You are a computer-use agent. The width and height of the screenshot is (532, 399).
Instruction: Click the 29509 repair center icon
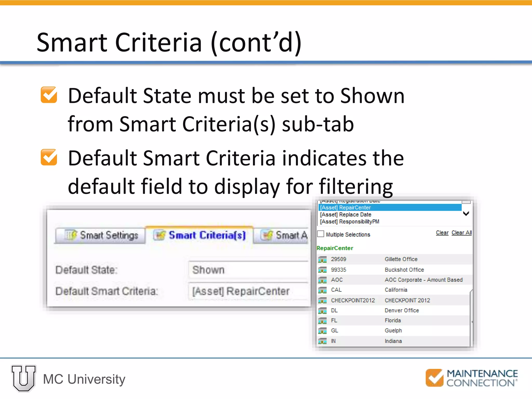pos(322,259)
